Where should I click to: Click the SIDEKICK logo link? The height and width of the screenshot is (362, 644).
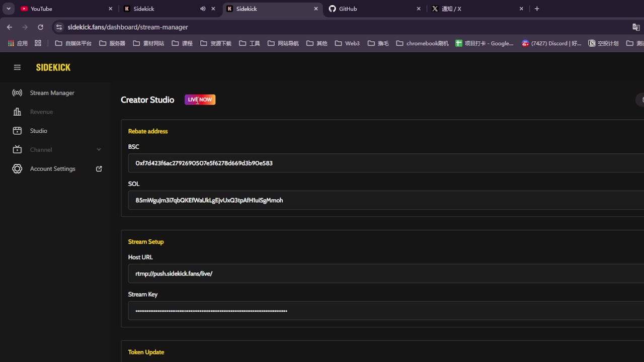coord(53,67)
